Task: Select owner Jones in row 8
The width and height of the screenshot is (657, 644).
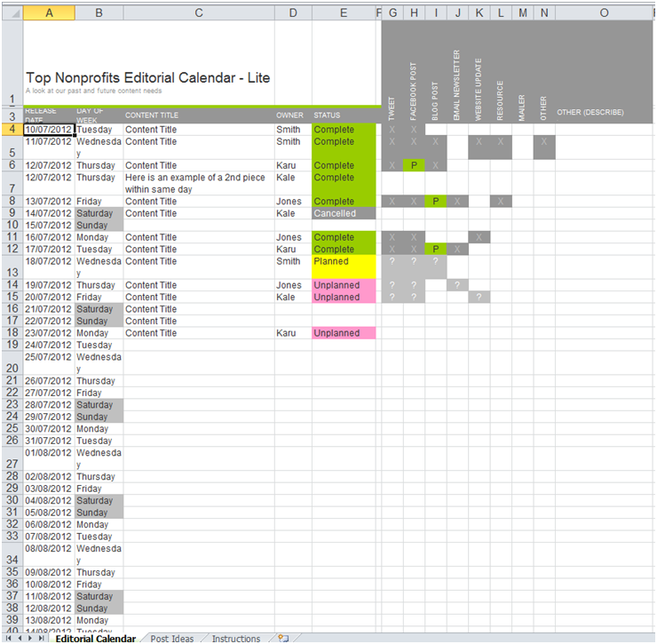Action: [293, 202]
